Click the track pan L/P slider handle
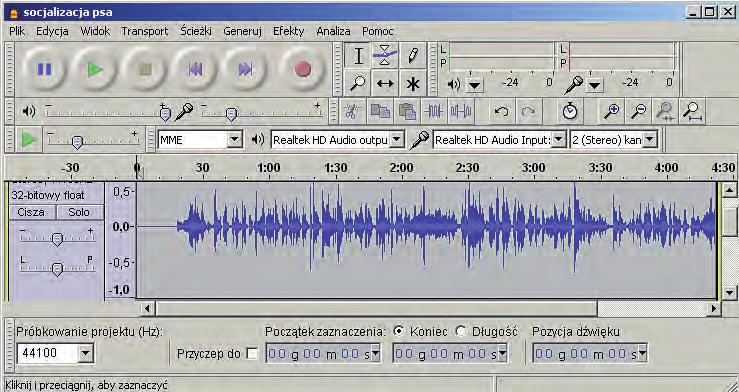 tap(57, 270)
